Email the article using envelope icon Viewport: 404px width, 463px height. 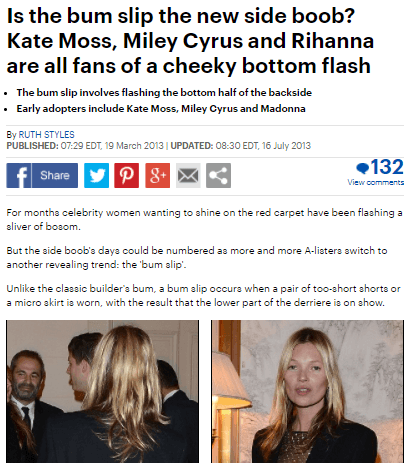(x=188, y=175)
